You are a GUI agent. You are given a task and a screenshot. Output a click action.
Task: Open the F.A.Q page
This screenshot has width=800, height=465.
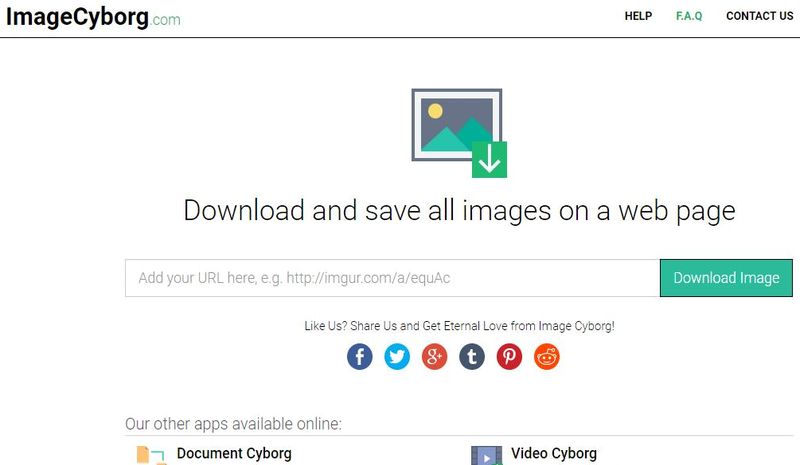[x=689, y=16]
